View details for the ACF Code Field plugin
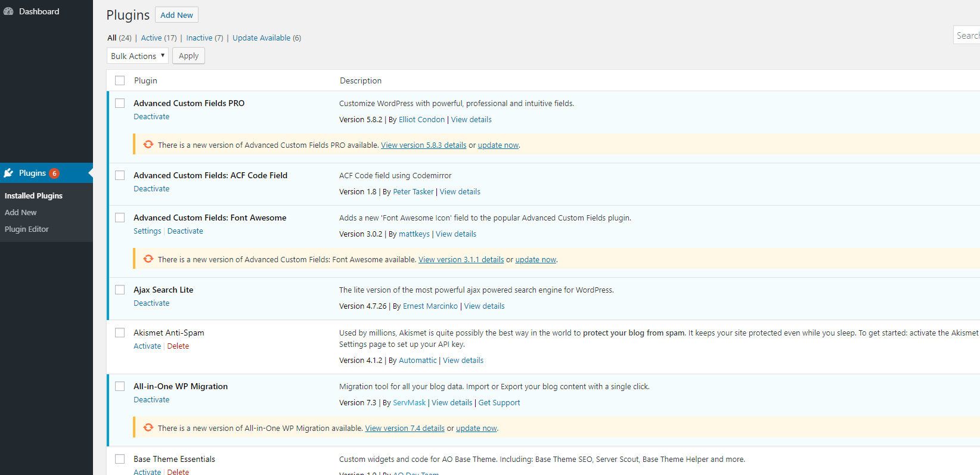Viewport: 980px width, 475px height. [x=460, y=192]
